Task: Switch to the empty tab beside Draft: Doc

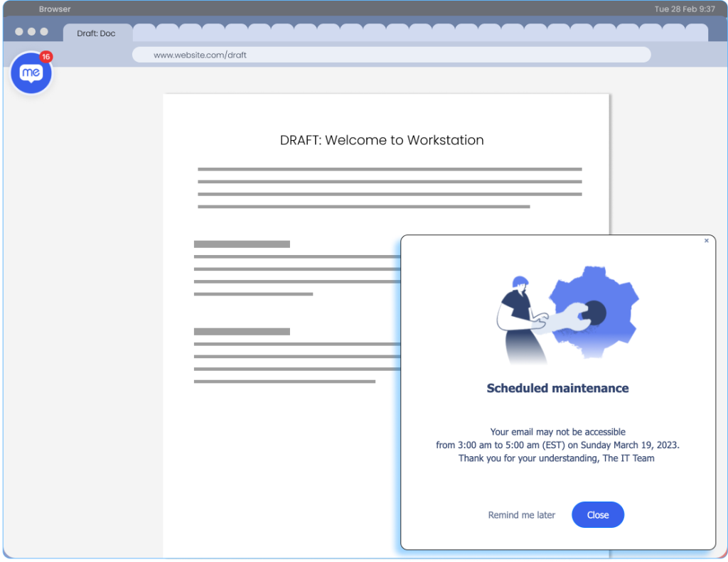Action: 144,33
